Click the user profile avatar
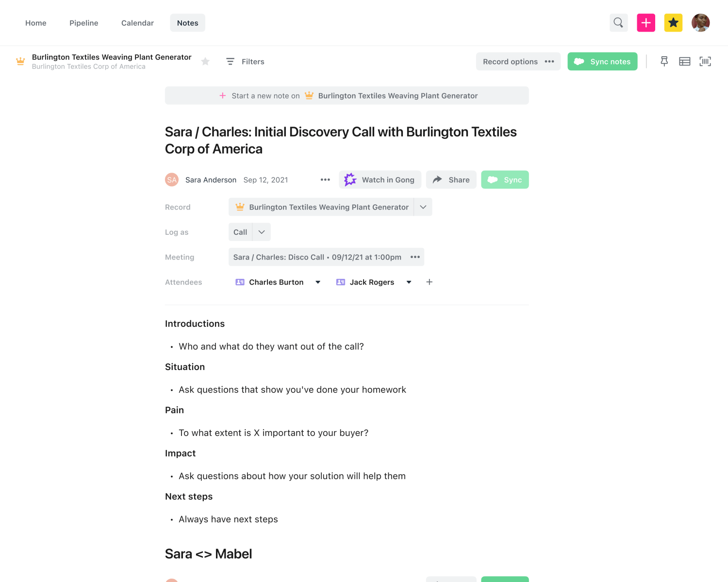This screenshot has height=582, width=728. [x=701, y=23]
